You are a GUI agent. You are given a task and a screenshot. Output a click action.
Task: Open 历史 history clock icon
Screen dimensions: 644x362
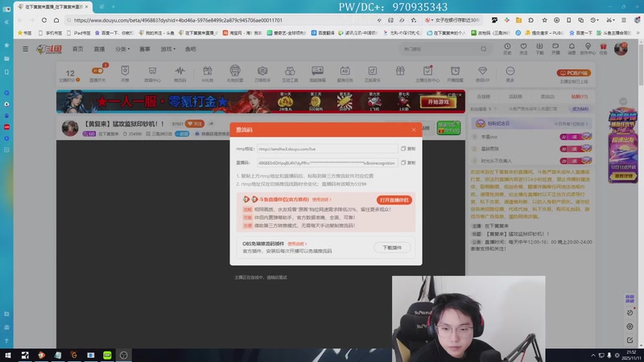508,49
